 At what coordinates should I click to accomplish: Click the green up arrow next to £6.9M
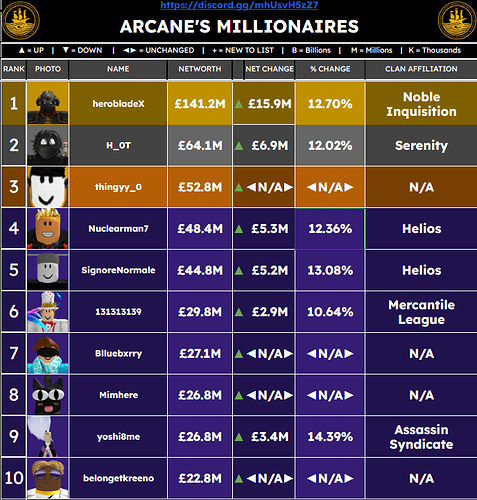[x=239, y=146]
